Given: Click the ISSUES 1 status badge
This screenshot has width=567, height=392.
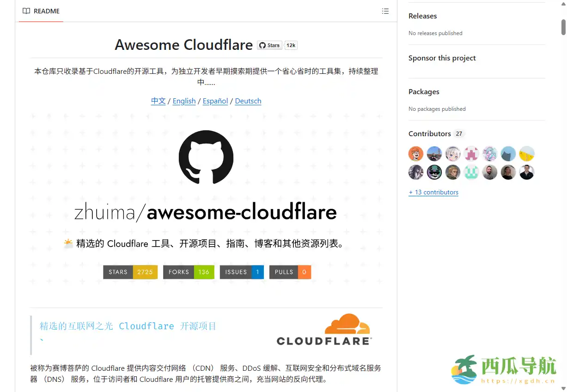Looking at the screenshot, I should [x=242, y=272].
